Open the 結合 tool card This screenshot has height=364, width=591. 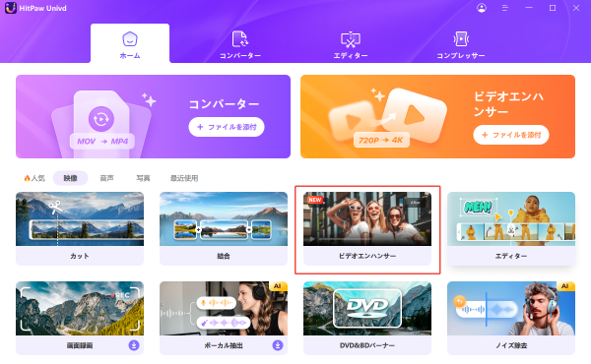coord(224,228)
